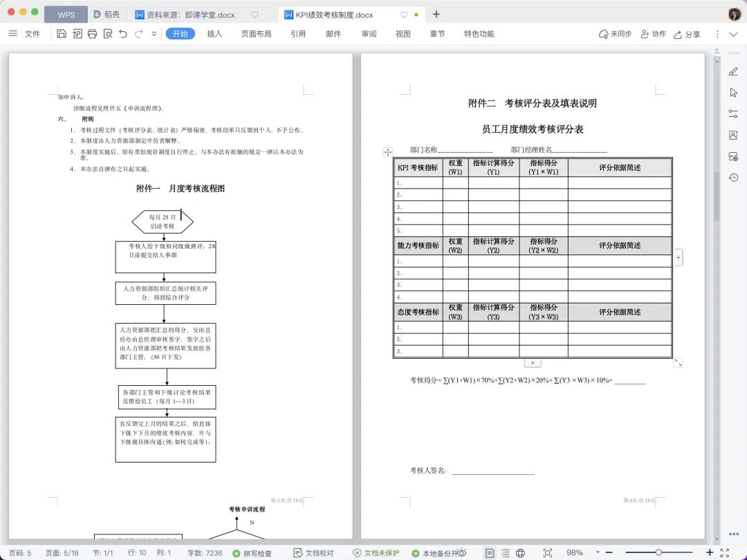The width and height of the screenshot is (747, 560).
Task: Click the table resize handle at bottom-right corner
Action: coord(678,363)
